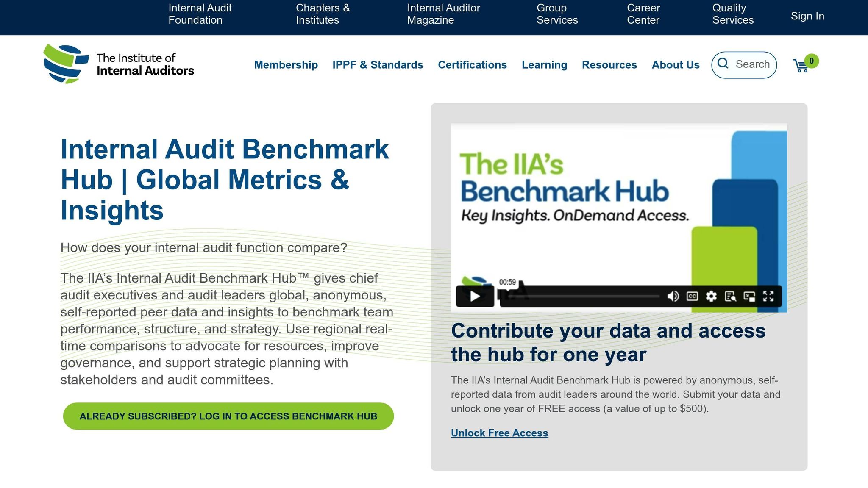The width and height of the screenshot is (868, 488).
Task: Open the Learning dropdown menu
Action: coord(544,65)
